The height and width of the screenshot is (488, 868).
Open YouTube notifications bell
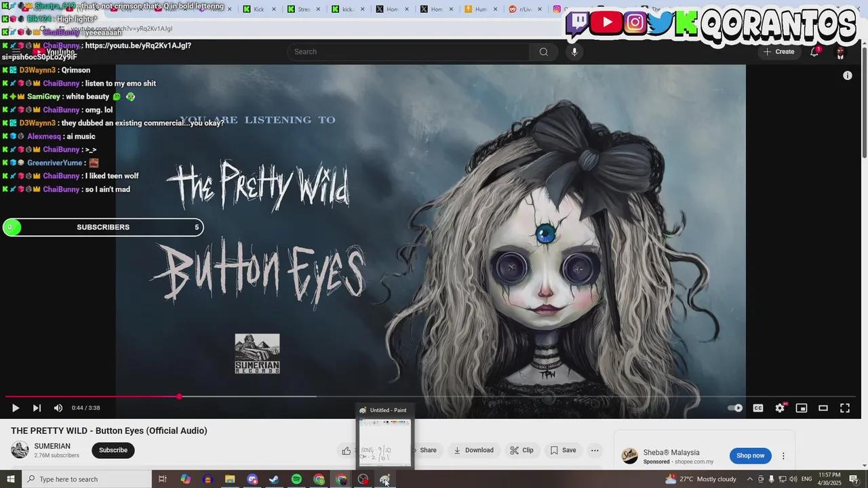[x=814, y=52]
